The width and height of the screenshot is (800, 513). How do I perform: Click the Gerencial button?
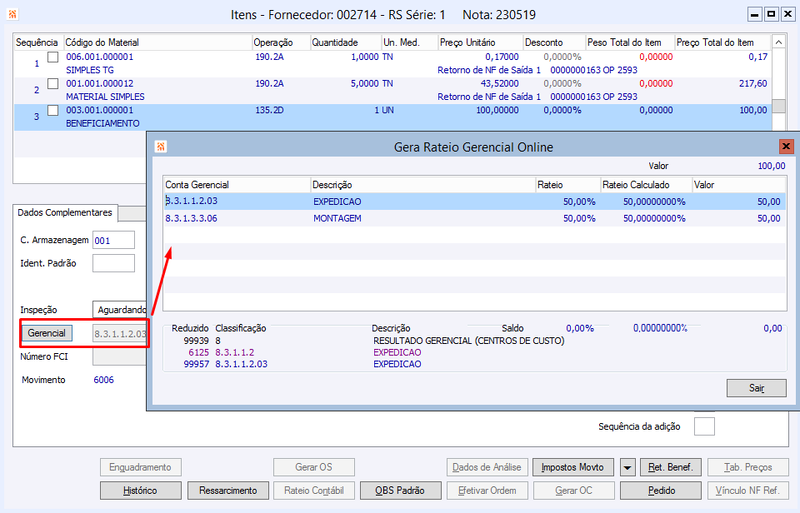tap(46, 333)
